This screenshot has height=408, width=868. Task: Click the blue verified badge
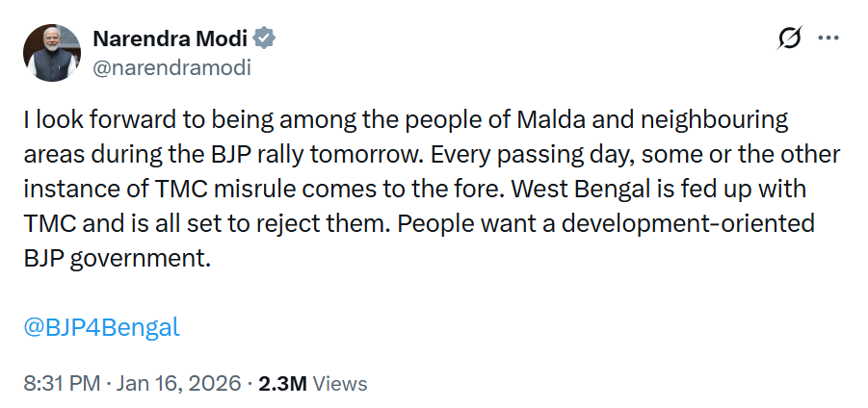pos(265,38)
